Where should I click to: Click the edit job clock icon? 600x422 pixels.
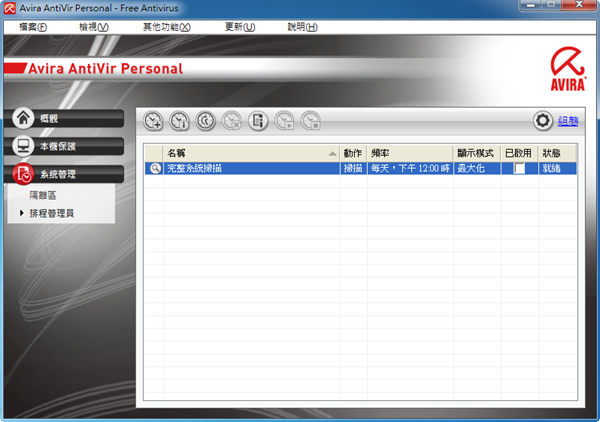205,121
